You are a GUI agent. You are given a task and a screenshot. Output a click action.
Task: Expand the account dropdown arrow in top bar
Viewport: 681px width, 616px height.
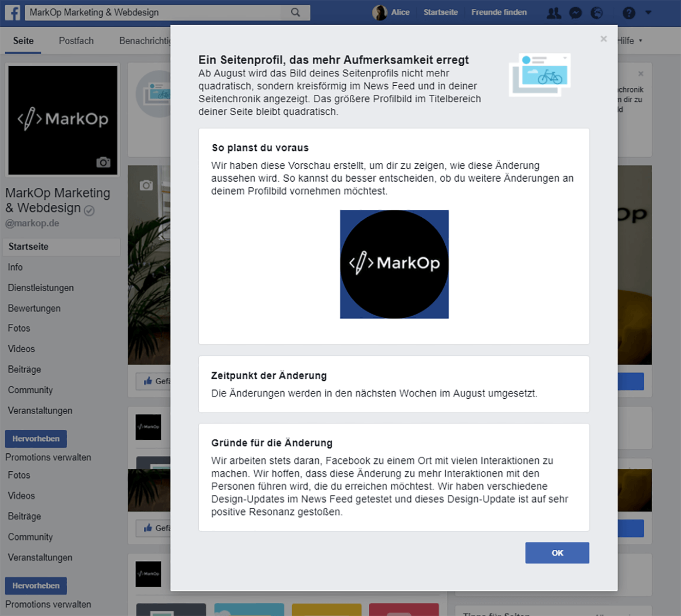648,12
